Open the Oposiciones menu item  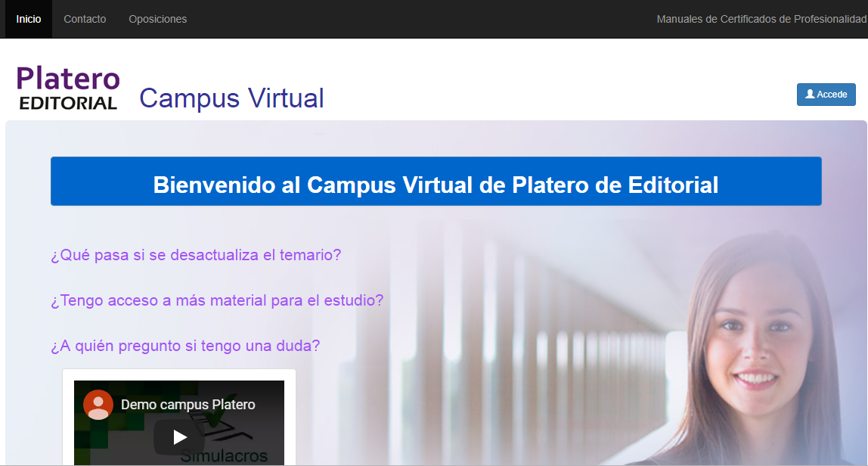pos(158,19)
